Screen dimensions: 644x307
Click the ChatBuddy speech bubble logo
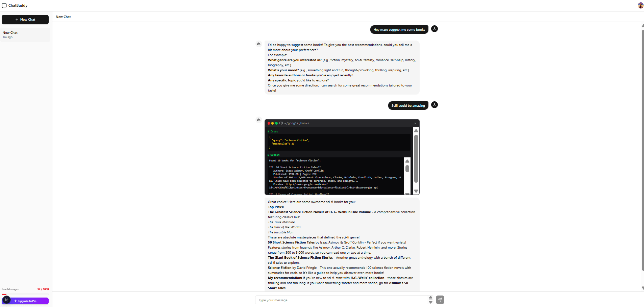(x=4, y=5)
